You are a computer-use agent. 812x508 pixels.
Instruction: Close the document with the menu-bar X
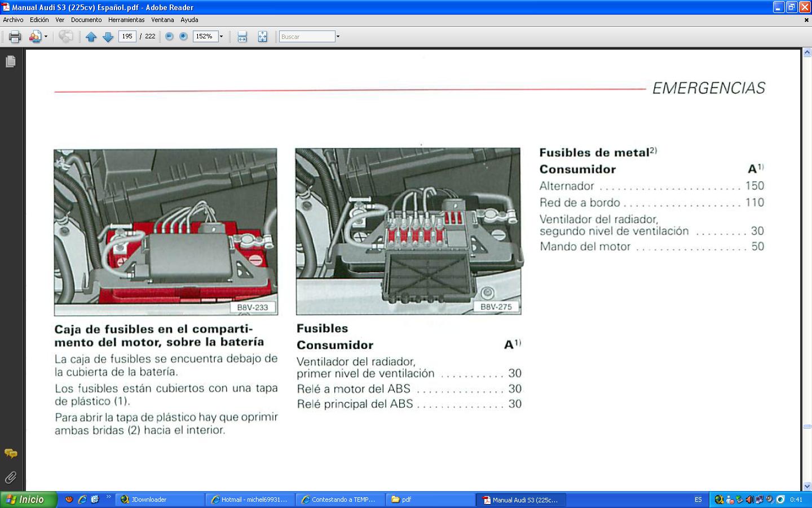(806, 20)
